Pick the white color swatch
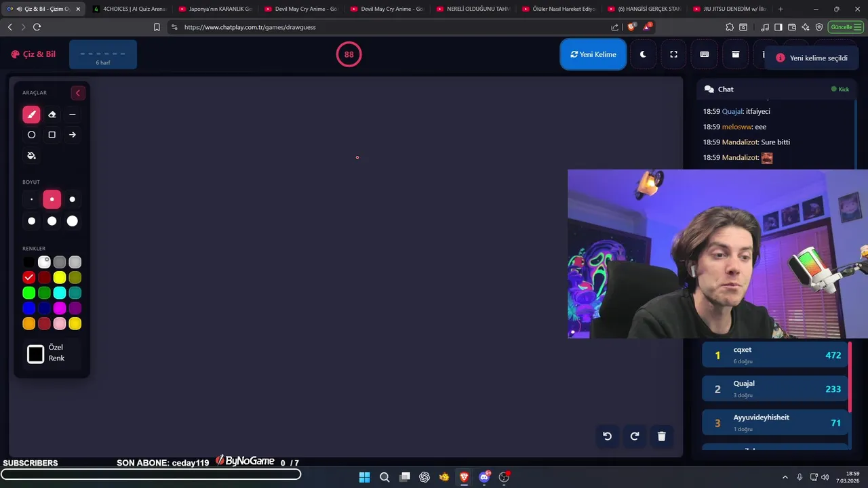The image size is (868, 488). click(44, 262)
